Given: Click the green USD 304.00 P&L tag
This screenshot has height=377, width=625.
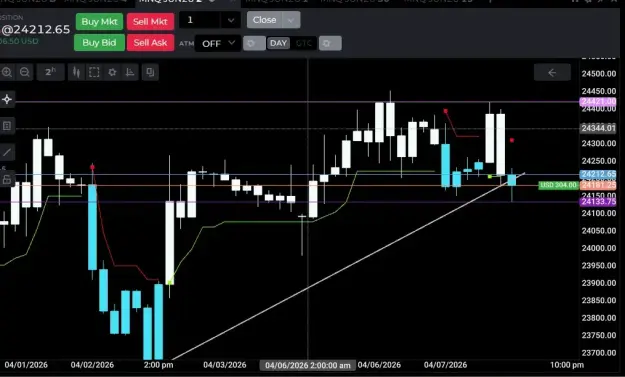Looking at the screenshot, I should (558, 185).
